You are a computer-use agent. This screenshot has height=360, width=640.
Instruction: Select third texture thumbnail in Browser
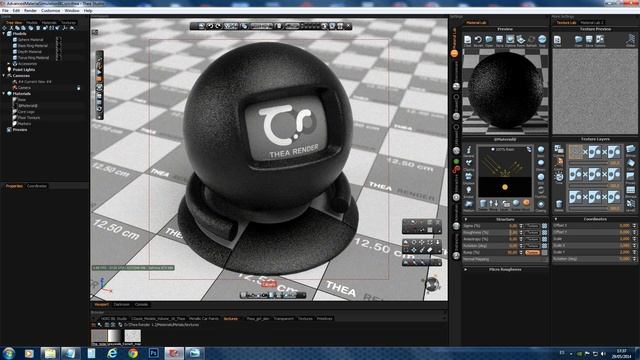click(133, 337)
